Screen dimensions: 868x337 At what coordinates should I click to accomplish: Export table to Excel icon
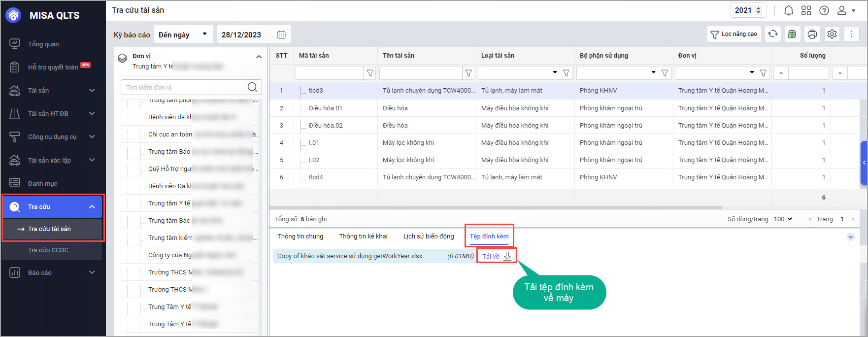pos(792,34)
